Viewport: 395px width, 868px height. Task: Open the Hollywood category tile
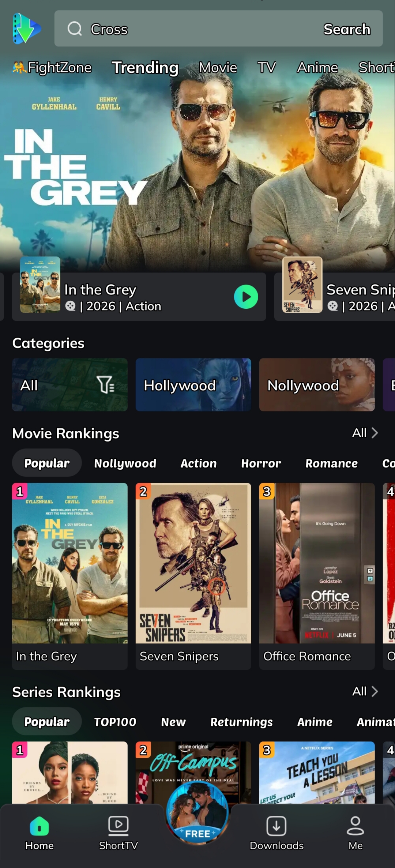click(193, 385)
